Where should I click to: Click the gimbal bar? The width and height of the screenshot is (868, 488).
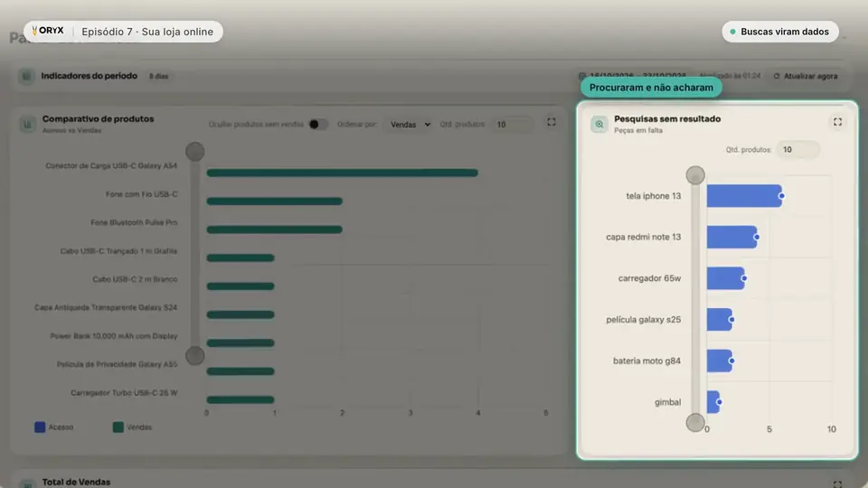click(713, 402)
